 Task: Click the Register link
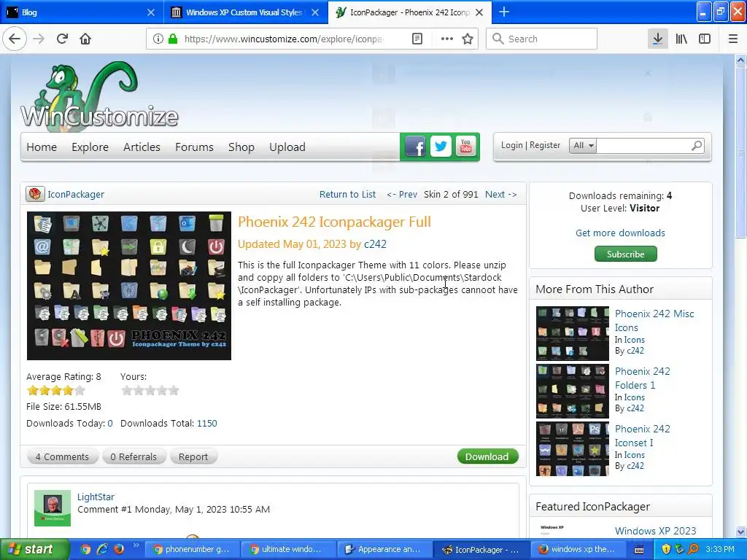[545, 145]
